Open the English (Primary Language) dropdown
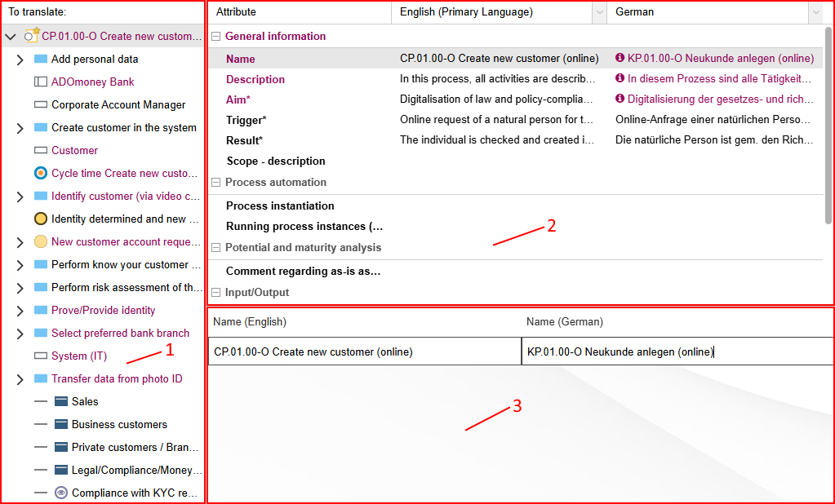Image resolution: width=835 pixels, height=504 pixels. (600, 12)
